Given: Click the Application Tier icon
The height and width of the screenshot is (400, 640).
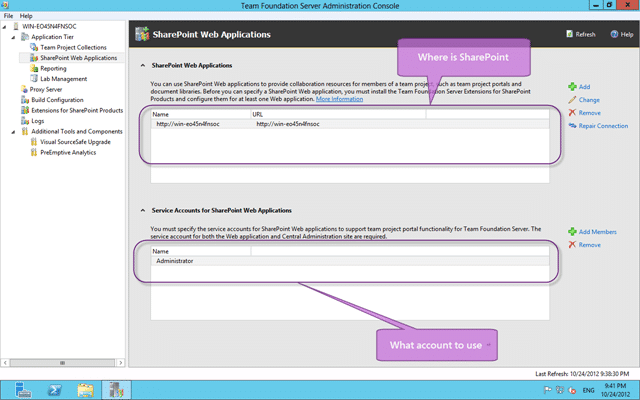Looking at the screenshot, I should coord(25,37).
